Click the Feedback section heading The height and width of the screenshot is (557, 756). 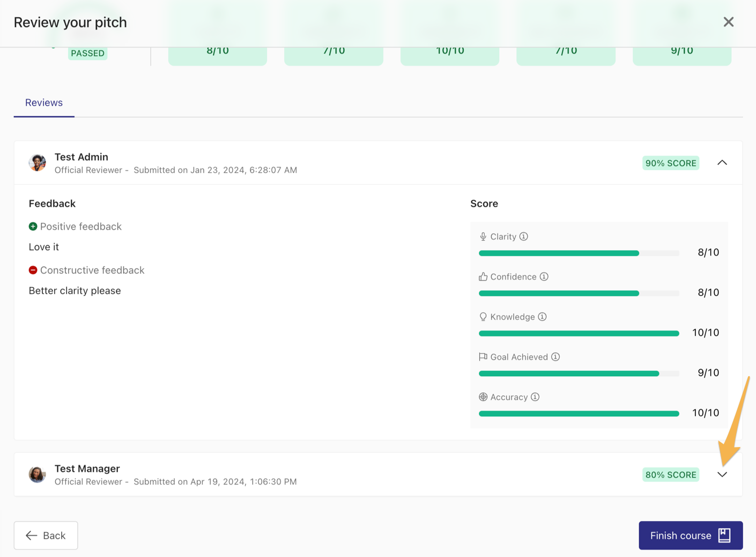[x=52, y=203]
